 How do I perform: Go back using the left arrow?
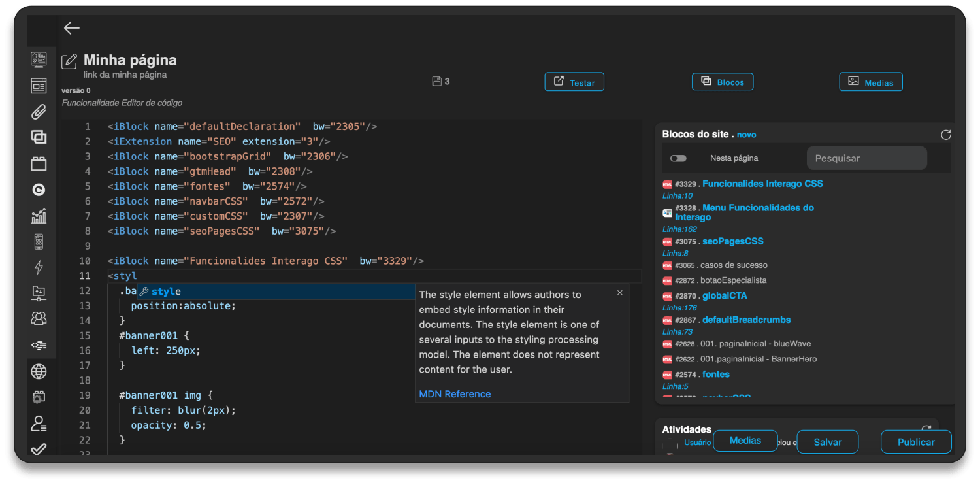72,27
